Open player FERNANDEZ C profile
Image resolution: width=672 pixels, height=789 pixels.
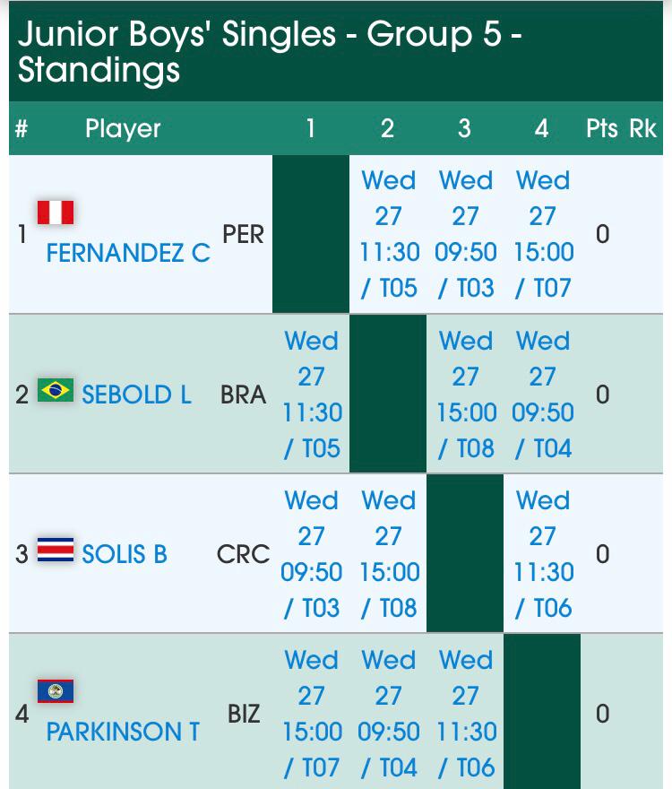coord(128,253)
